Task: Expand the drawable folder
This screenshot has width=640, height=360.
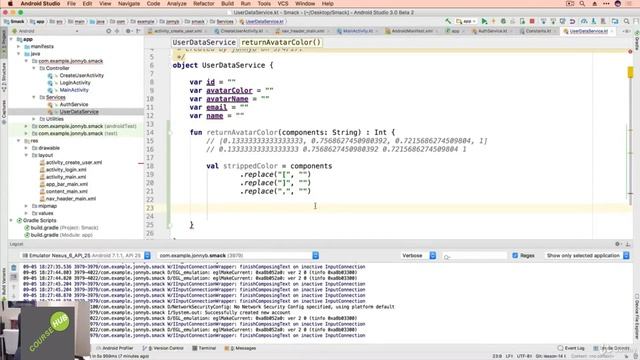Action: pyautogui.click(x=27, y=148)
